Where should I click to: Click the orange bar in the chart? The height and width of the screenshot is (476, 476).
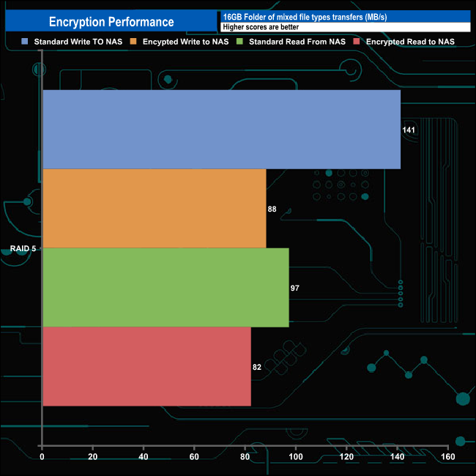[154, 209]
